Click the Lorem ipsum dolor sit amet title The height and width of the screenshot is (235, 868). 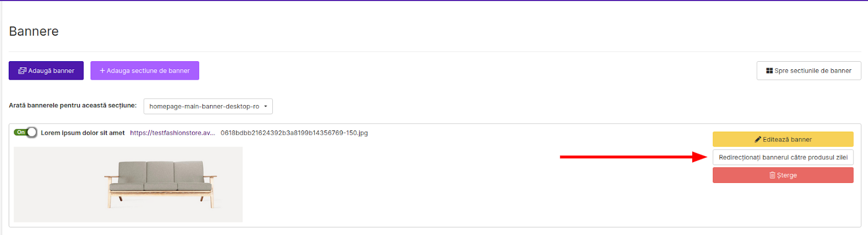click(82, 133)
